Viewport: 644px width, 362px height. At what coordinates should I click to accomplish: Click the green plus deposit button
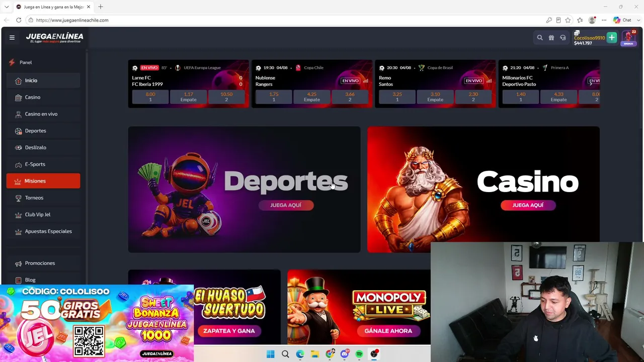point(612,38)
